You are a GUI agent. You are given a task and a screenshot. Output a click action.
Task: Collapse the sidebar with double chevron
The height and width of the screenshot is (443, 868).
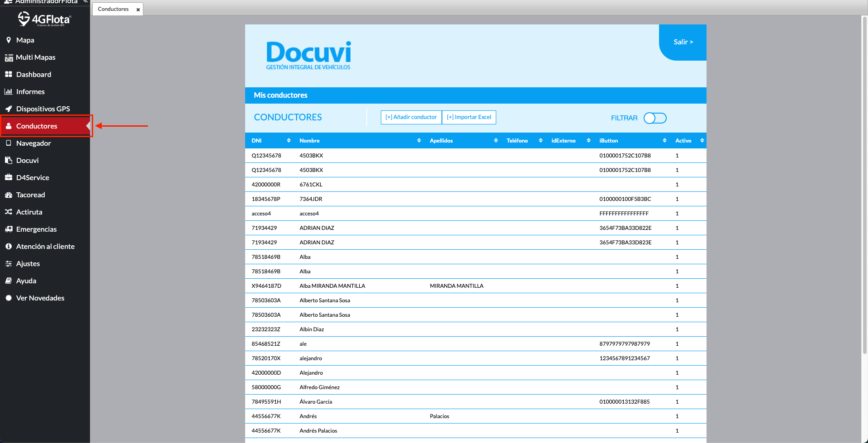tap(85, 2)
